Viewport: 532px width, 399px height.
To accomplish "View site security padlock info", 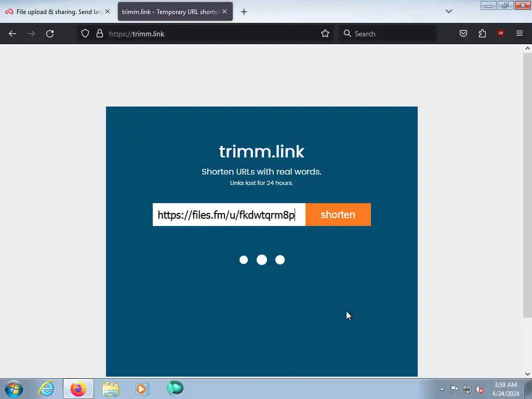I will [x=99, y=33].
